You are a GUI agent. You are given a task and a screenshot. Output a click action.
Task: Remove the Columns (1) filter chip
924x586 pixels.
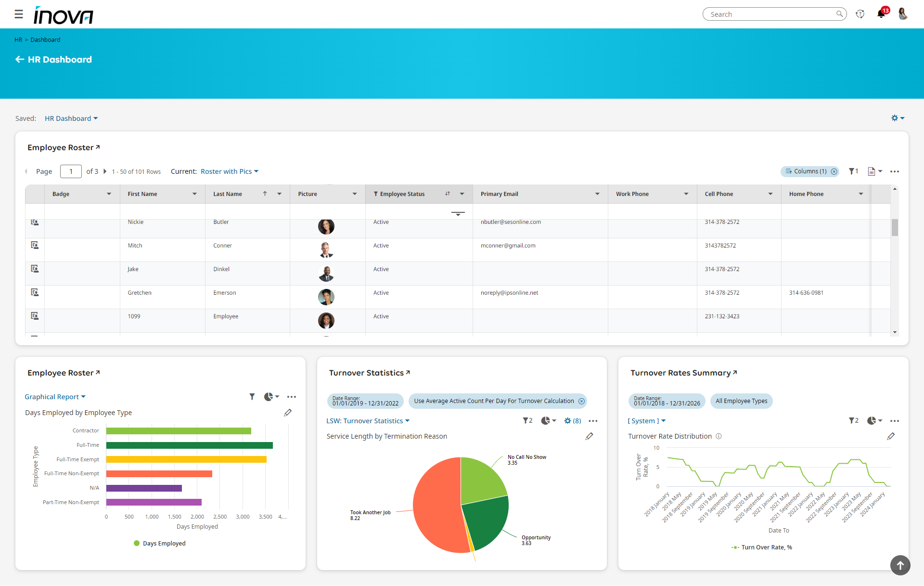834,171
